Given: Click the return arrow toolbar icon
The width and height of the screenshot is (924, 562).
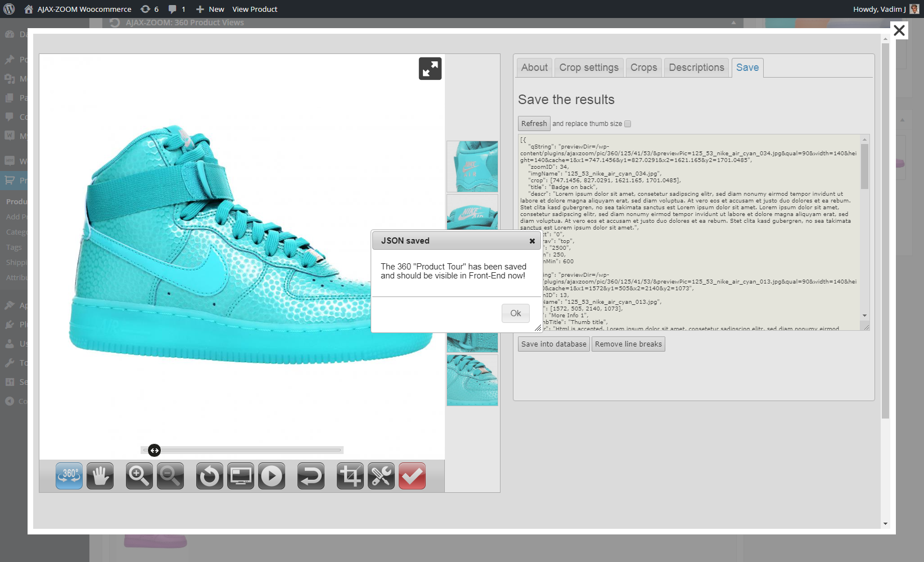Looking at the screenshot, I should [311, 476].
